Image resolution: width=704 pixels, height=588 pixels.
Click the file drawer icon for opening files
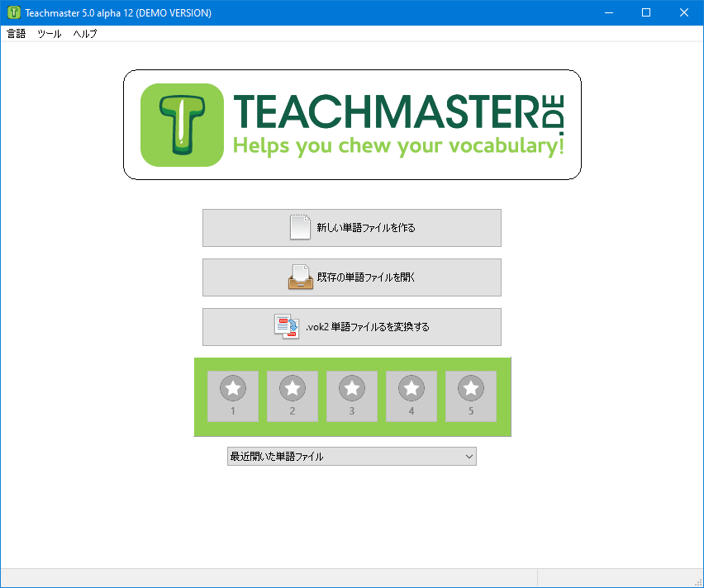pos(301,277)
